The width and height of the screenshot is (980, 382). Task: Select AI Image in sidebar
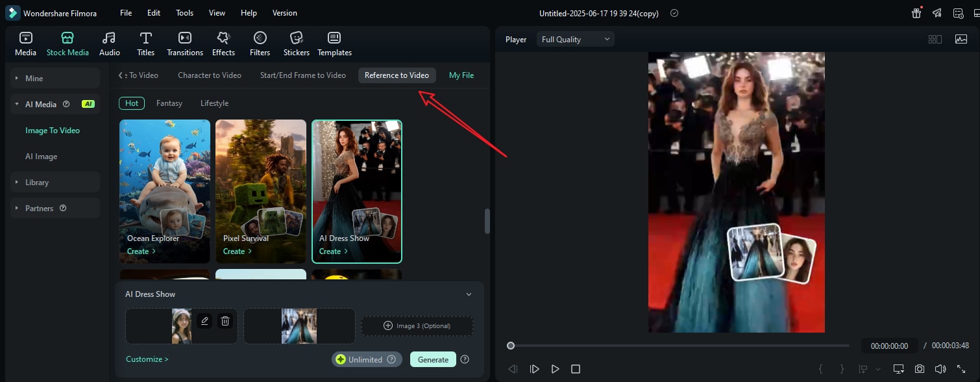pos(42,157)
